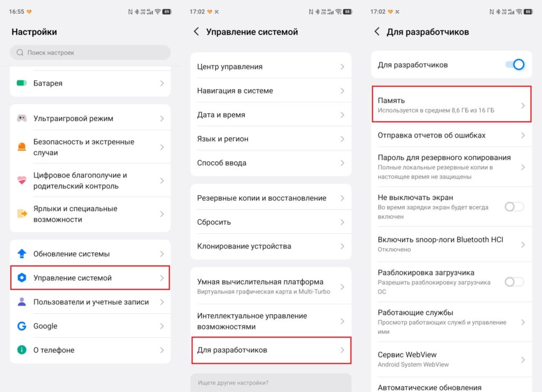Tap the pink heart Digital wellbeing icon
This screenshot has height=392, width=542.
(22, 180)
